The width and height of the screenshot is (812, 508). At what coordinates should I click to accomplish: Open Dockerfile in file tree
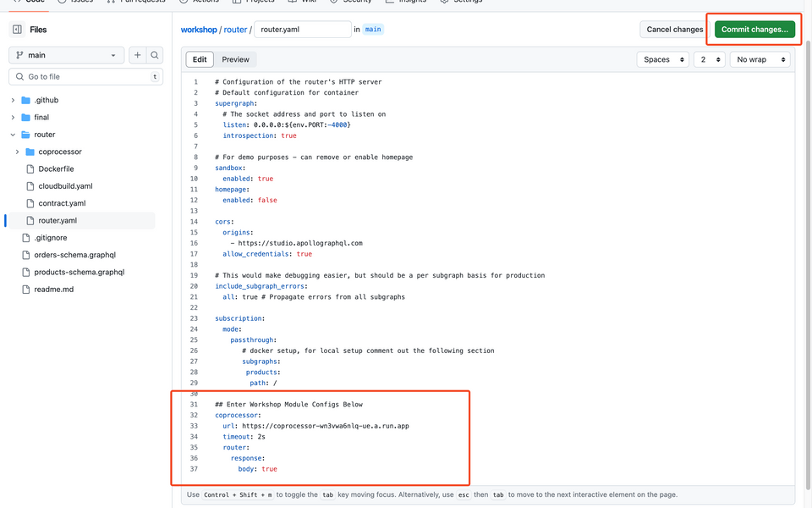(x=56, y=169)
